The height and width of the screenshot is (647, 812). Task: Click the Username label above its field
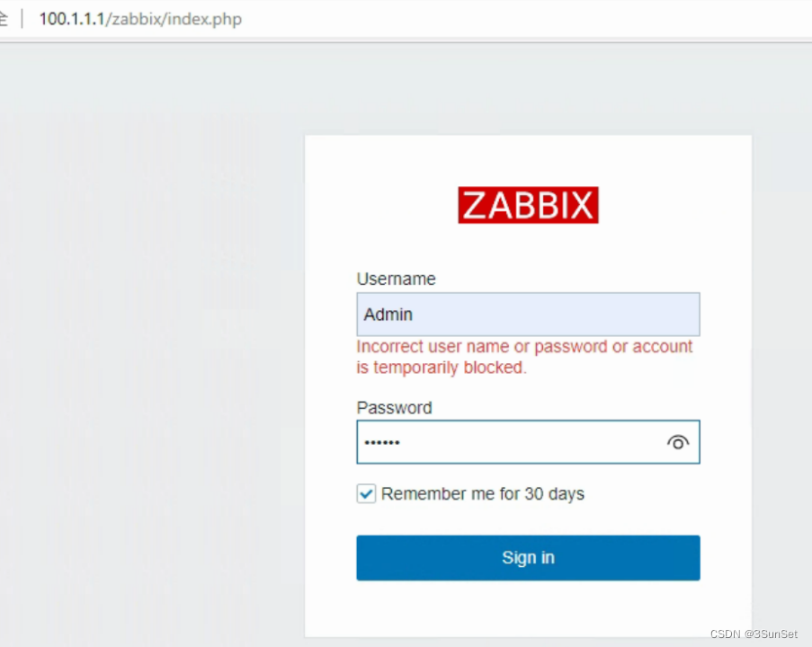396,279
